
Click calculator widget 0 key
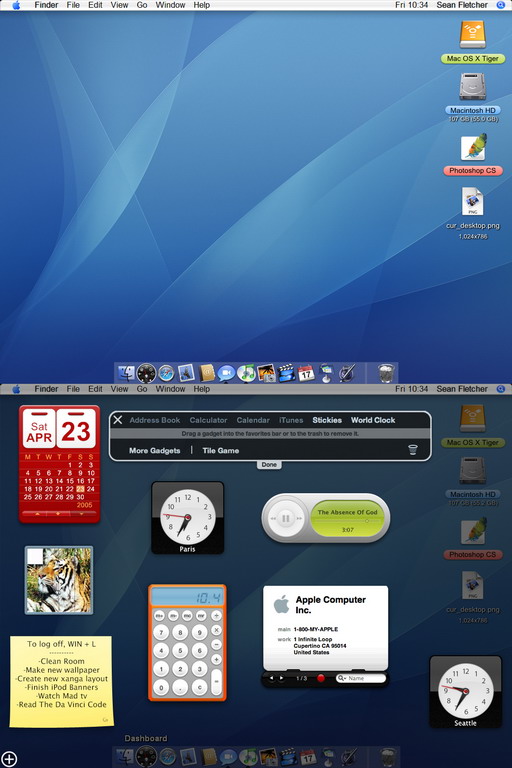coord(161,687)
